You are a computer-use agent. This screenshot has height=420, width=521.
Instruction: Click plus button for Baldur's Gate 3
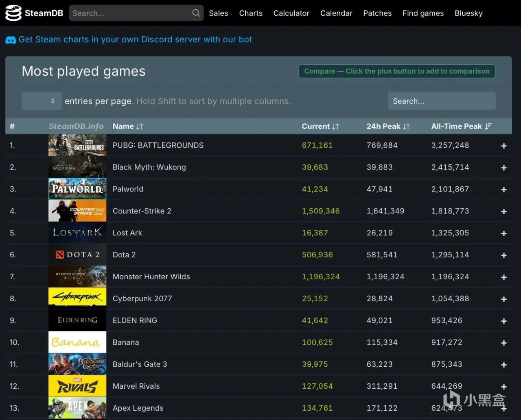tap(503, 365)
